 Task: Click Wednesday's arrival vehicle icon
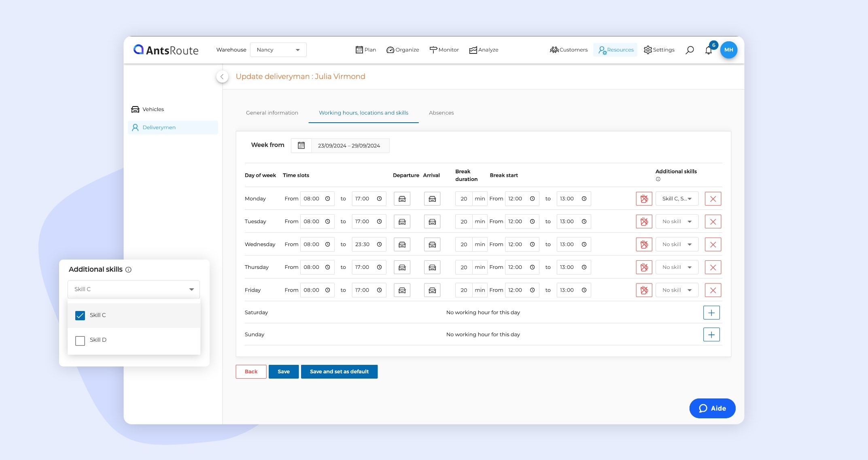[x=432, y=245]
